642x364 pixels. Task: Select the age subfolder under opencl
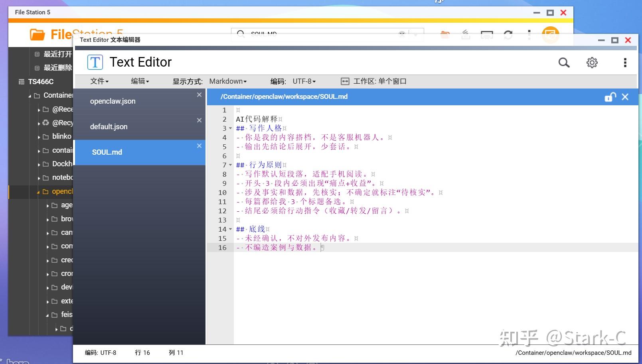tap(67, 205)
